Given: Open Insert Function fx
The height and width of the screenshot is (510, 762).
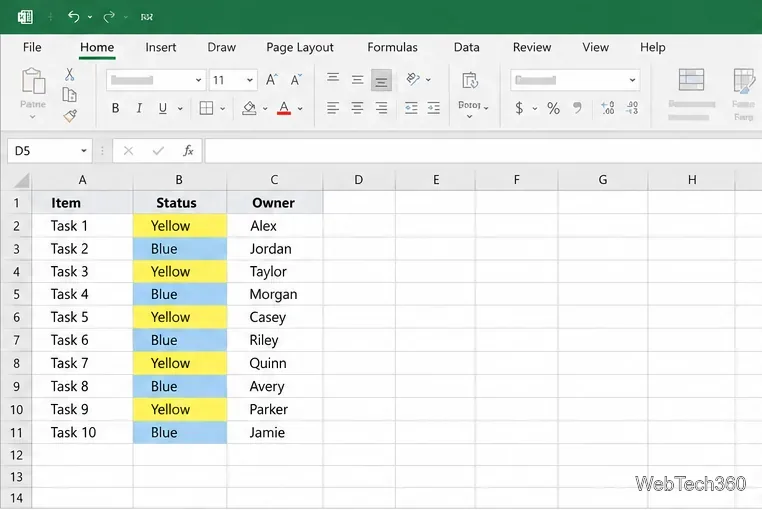Looking at the screenshot, I should [x=188, y=151].
